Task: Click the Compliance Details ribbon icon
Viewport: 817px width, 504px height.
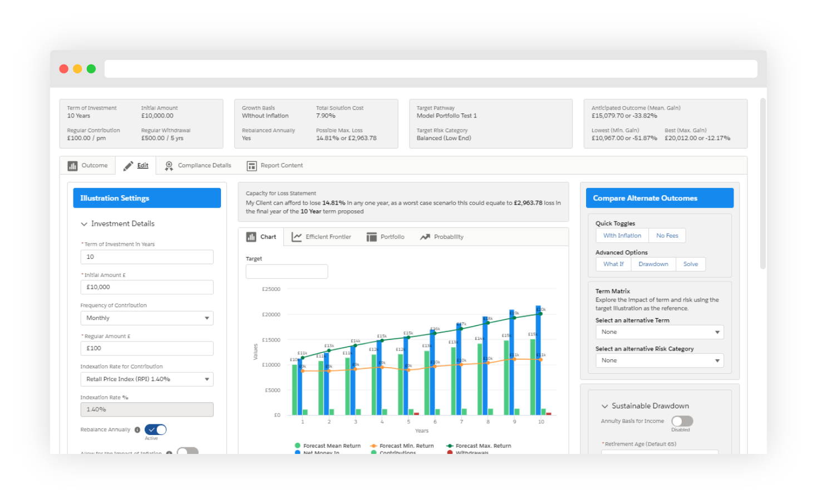Action: 169,166
